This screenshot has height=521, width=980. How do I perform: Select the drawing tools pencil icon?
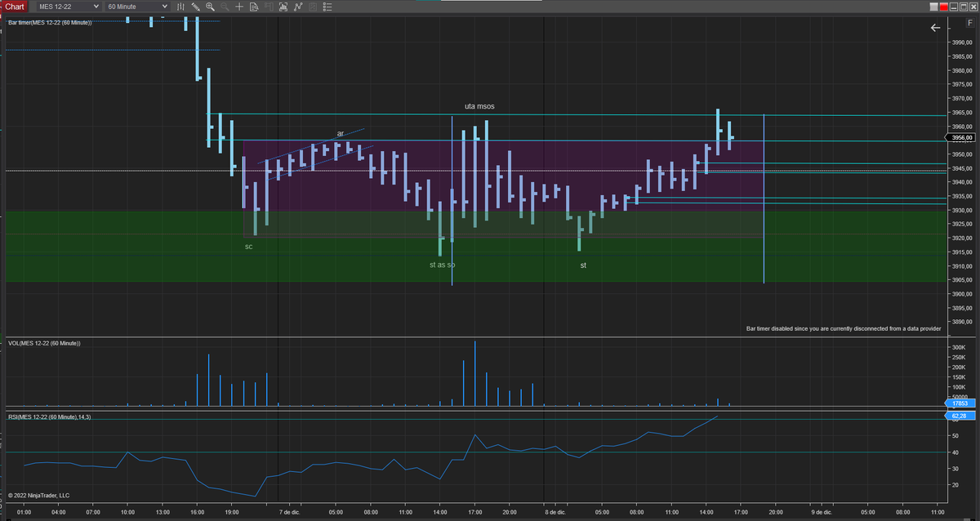196,6
